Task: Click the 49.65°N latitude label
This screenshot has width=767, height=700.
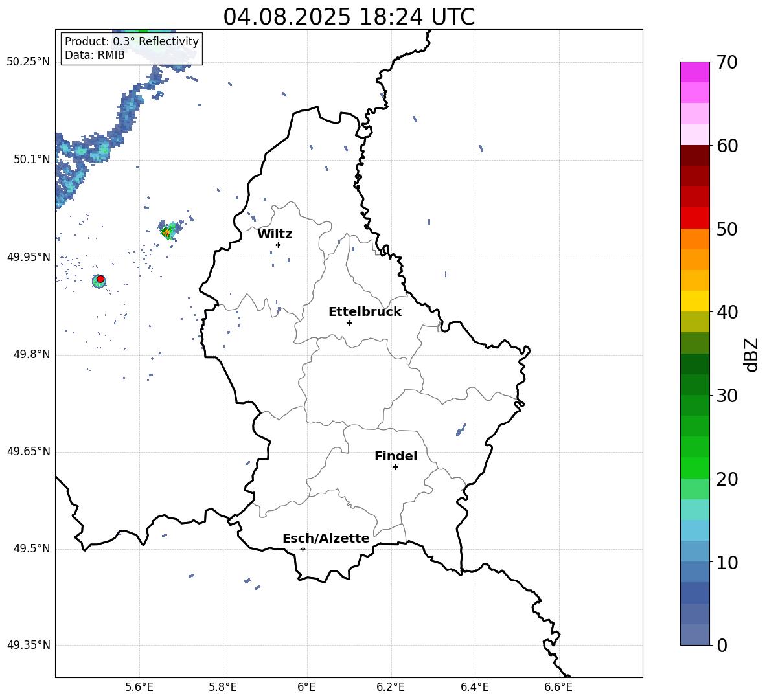Action: (x=29, y=451)
